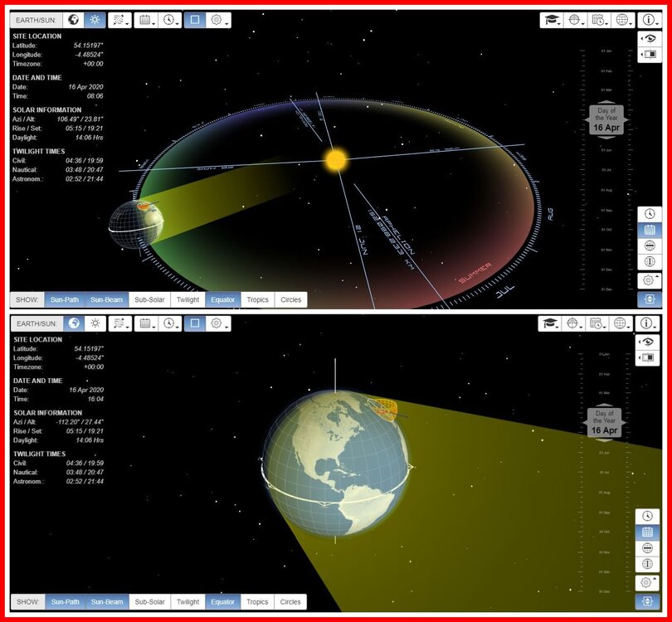The image size is (672, 622).
Task: Open the gridded globe map menu in the 08:06 view
Action: (x=623, y=20)
